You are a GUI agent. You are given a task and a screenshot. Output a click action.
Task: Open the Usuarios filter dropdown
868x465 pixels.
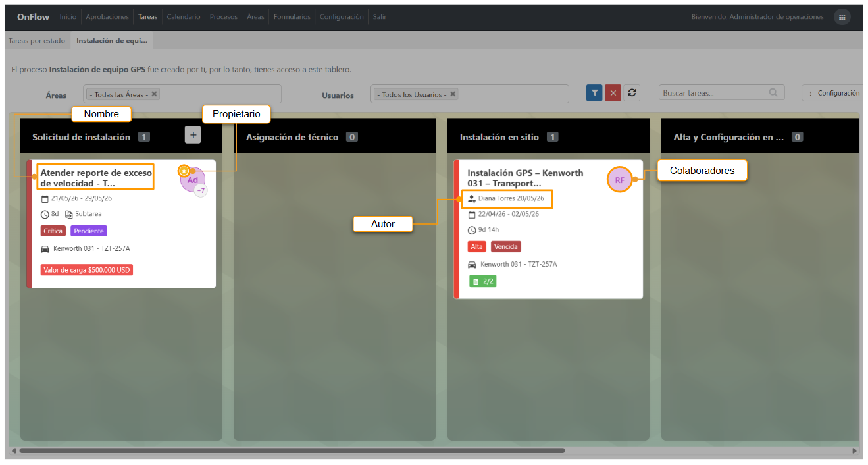[470, 94]
